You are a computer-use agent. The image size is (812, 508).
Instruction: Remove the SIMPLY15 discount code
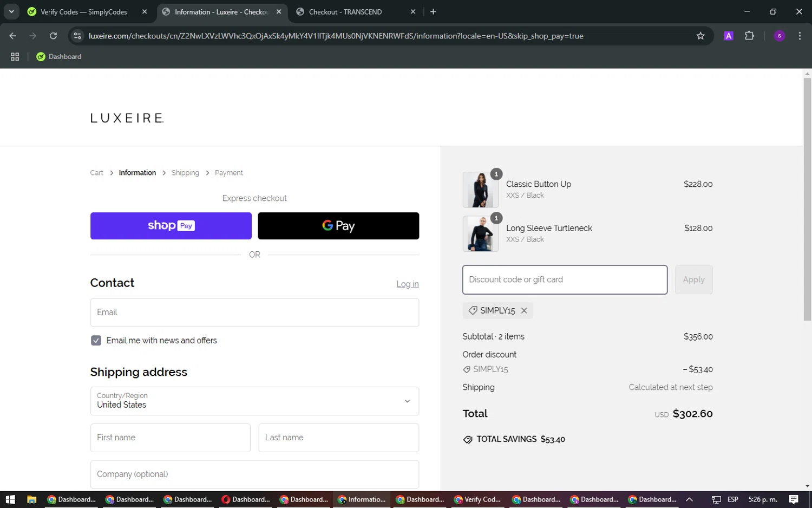[x=524, y=310]
